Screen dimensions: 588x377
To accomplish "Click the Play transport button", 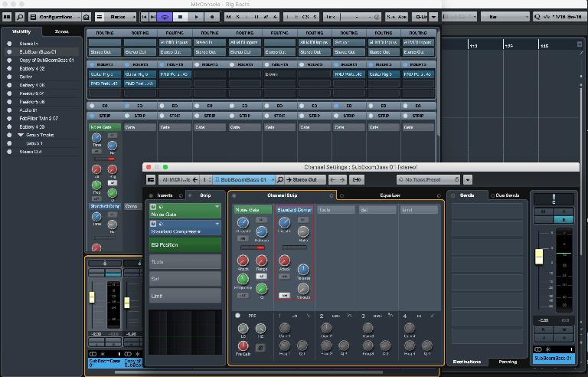I will tap(196, 17).
